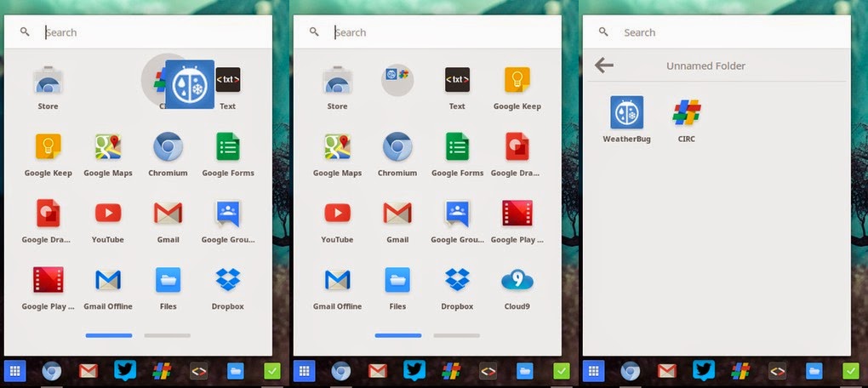Open Files app in middle launcher

[397, 280]
